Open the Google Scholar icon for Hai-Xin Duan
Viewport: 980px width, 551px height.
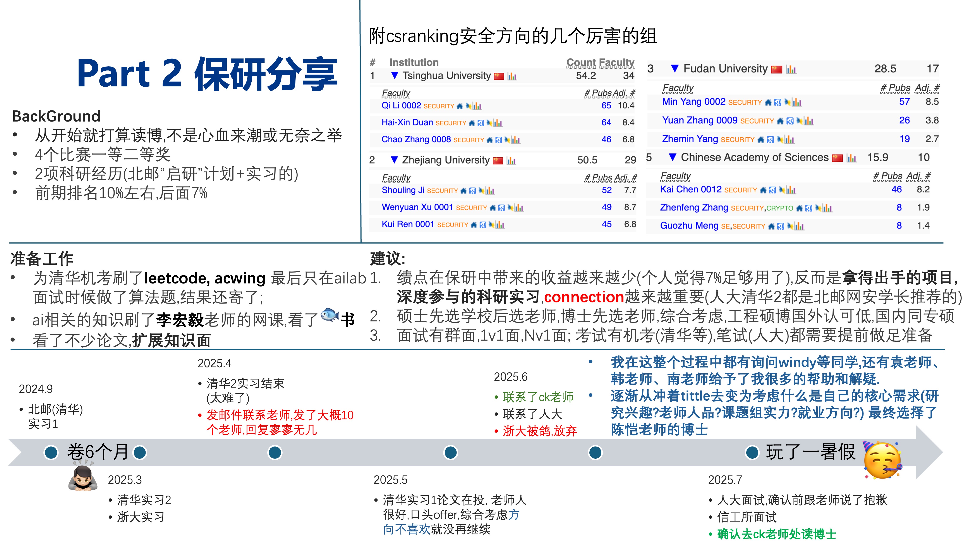coord(481,123)
